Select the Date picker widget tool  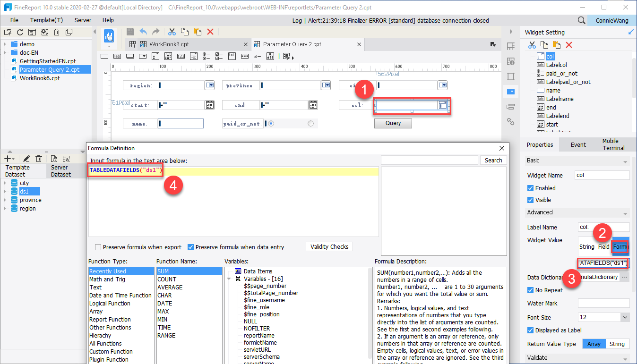[x=168, y=56]
